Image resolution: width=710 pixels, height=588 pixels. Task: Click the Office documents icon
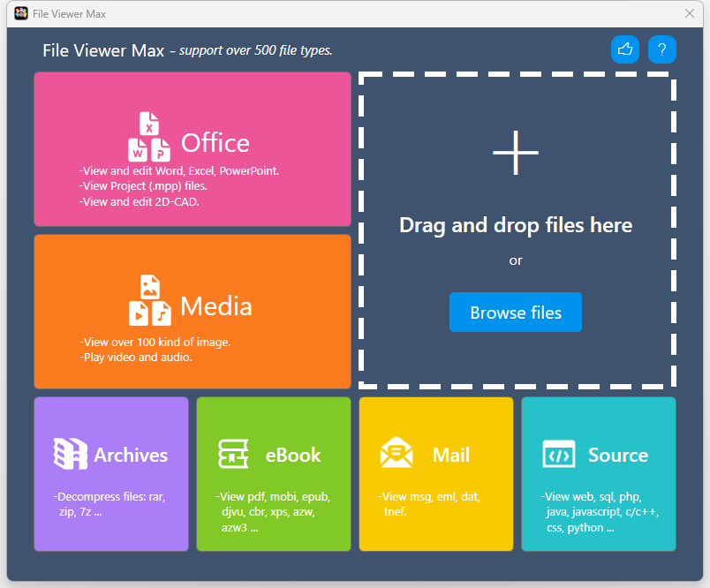point(149,137)
